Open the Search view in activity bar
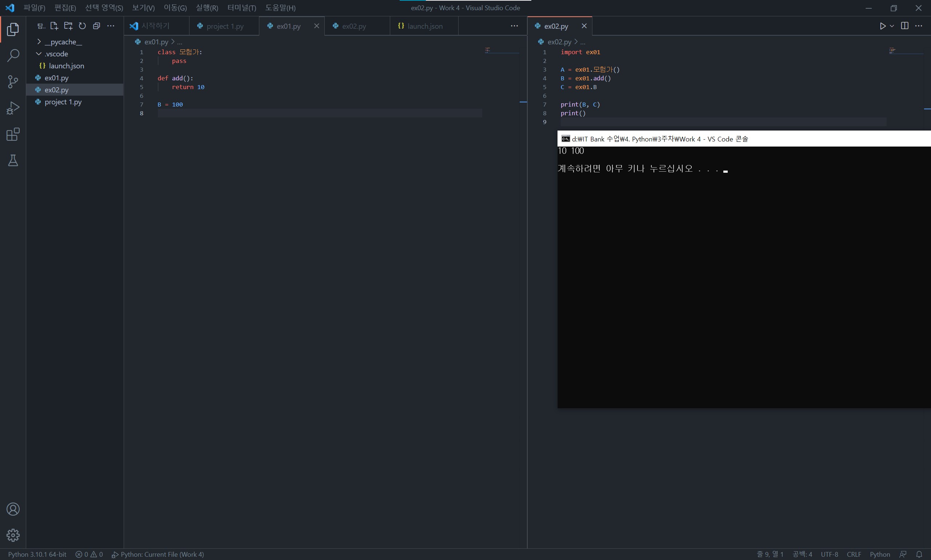931x560 pixels. (13, 56)
